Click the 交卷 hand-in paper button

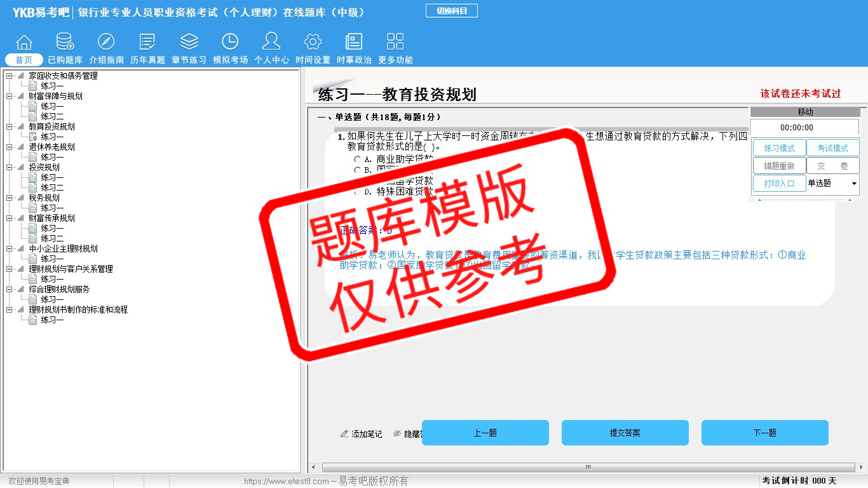click(833, 166)
